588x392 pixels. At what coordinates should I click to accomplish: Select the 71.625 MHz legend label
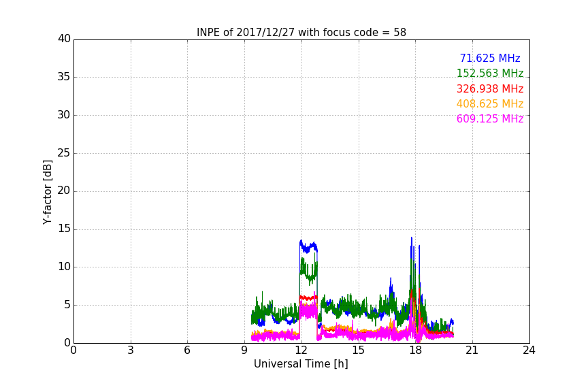click(490, 58)
